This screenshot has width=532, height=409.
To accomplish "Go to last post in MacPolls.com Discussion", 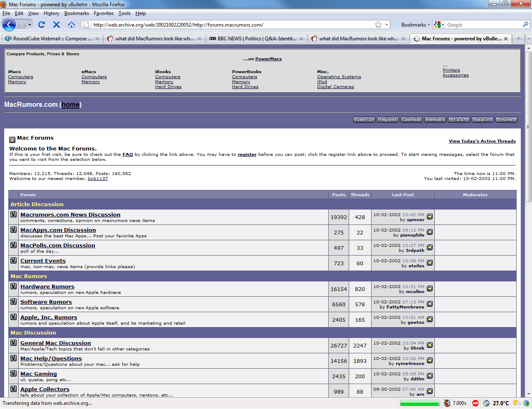I will [x=430, y=247].
